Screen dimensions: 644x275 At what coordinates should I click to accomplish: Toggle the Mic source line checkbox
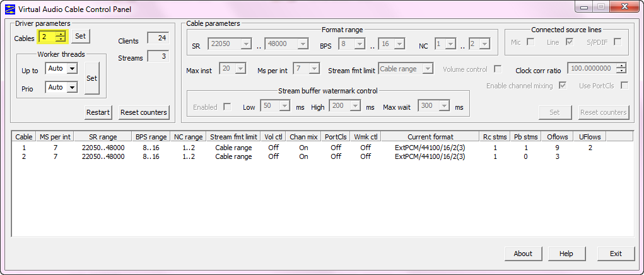click(530, 42)
